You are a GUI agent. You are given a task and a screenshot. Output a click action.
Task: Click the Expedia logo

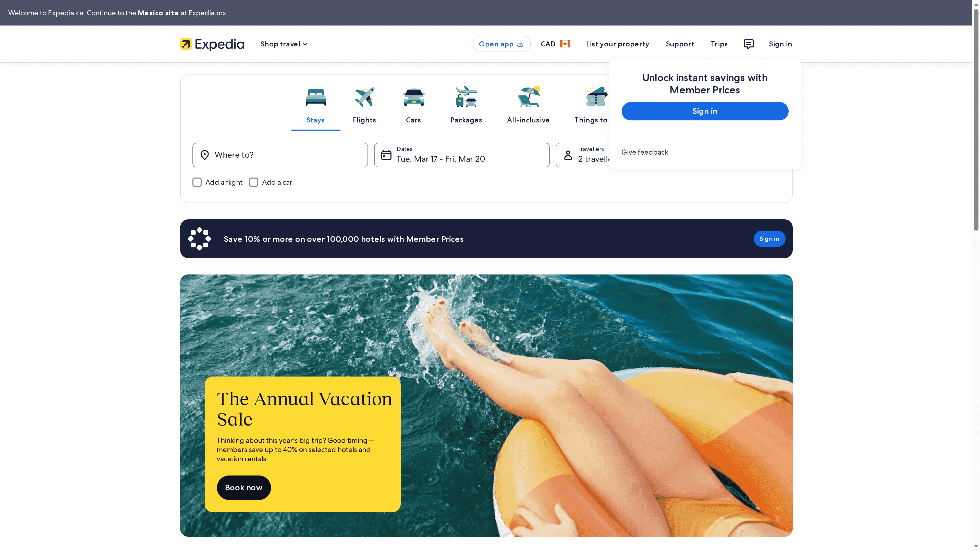212,44
